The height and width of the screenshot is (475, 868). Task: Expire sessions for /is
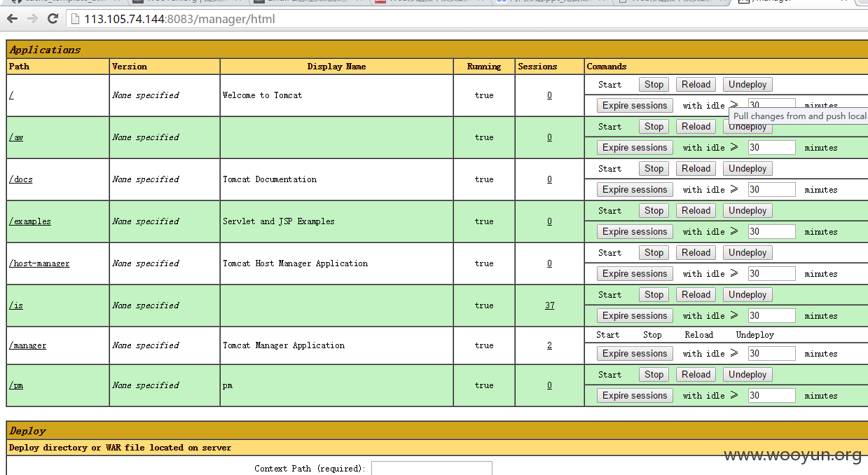coord(635,315)
